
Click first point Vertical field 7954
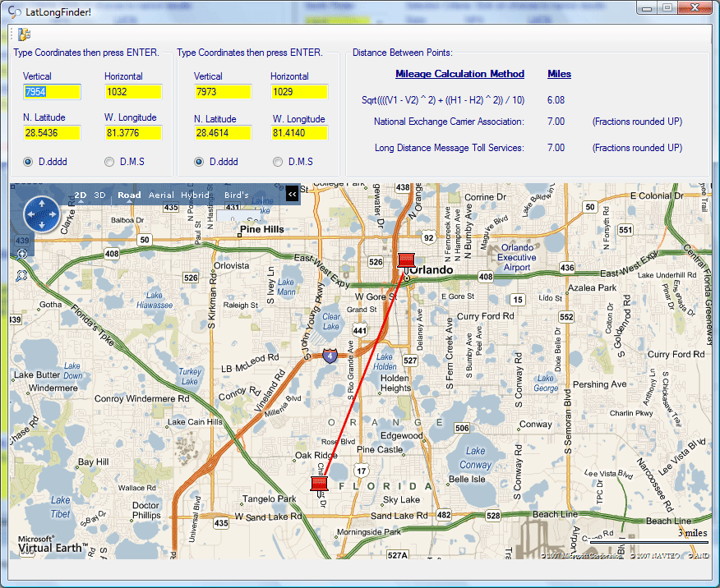point(52,92)
